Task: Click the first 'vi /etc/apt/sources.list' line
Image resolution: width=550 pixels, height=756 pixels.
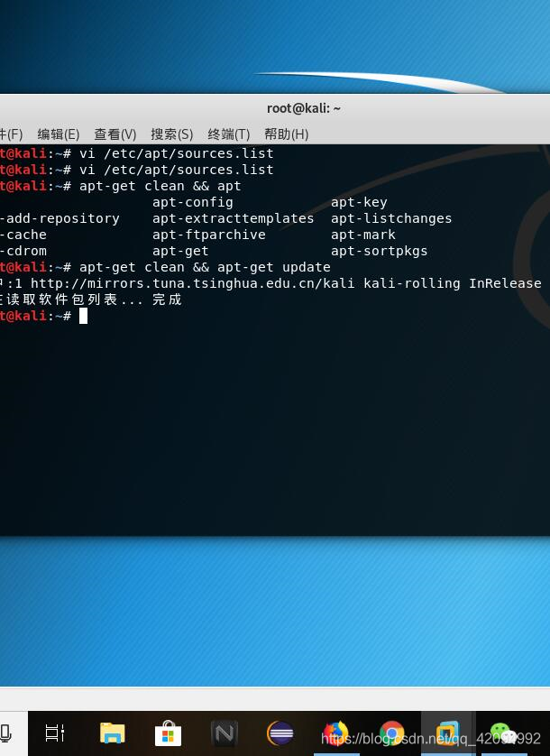Action: pos(177,153)
